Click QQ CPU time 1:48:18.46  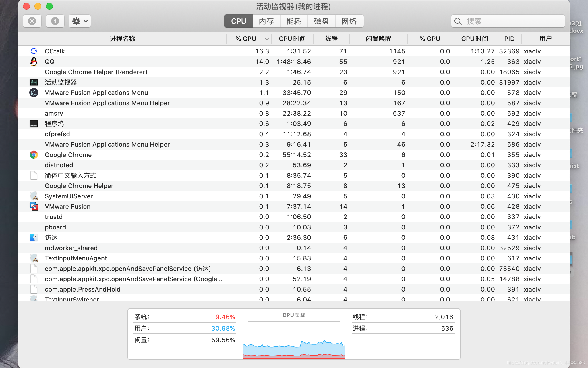[294, 62]
